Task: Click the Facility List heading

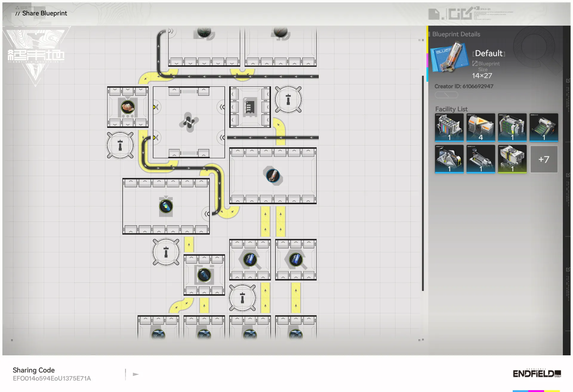Action: (x=451, y=109)
